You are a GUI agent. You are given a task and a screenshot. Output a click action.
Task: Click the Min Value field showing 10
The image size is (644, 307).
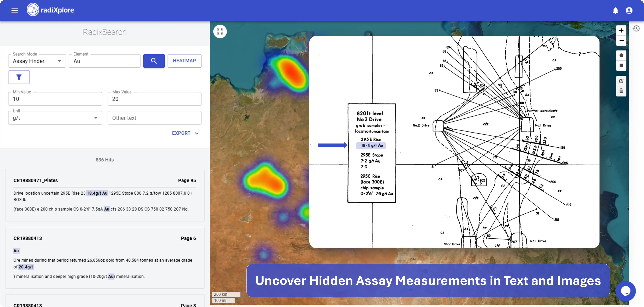pyautogui.click(x=55, y=99)
